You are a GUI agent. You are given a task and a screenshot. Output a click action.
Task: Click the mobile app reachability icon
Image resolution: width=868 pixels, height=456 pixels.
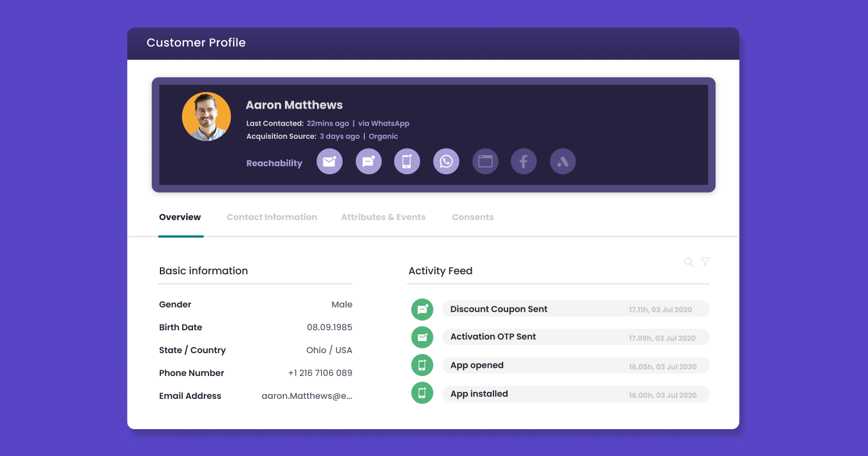[x=407, y=161]
